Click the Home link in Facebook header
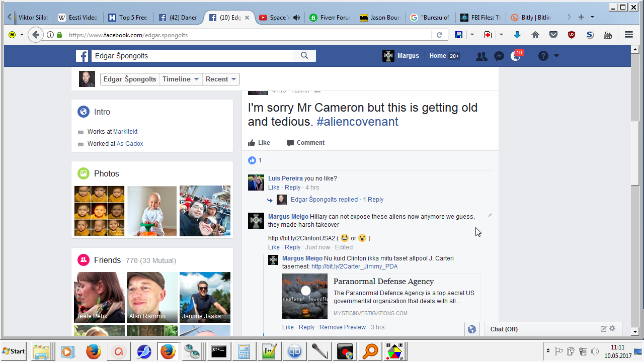The height and width of the screenshot is (362, 644). coord(438,56)
